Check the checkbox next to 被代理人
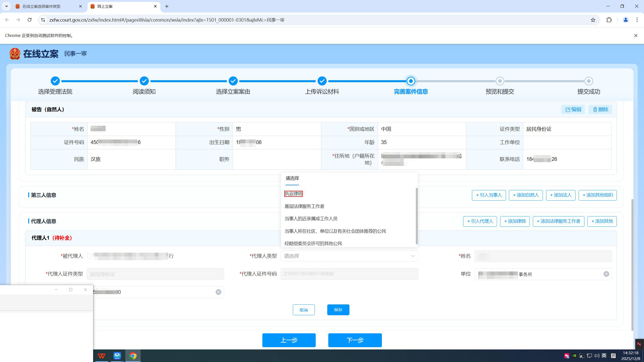644x362 pixels. coord(89,256)
